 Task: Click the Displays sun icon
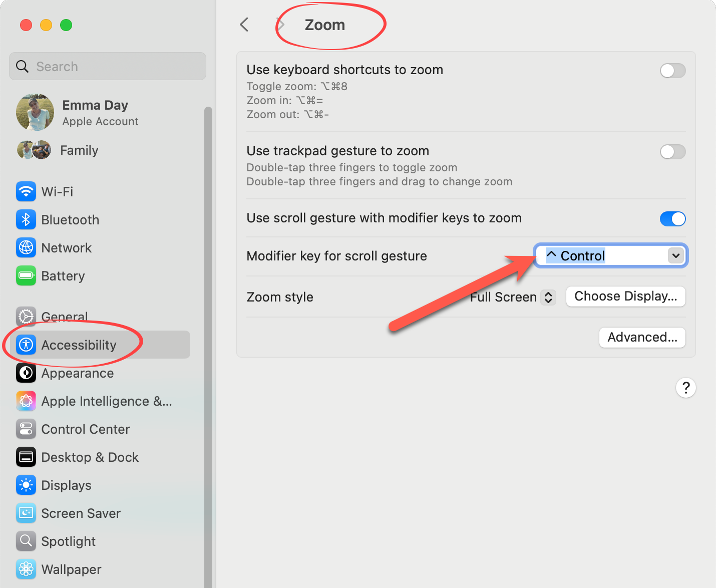coord(26,485)
